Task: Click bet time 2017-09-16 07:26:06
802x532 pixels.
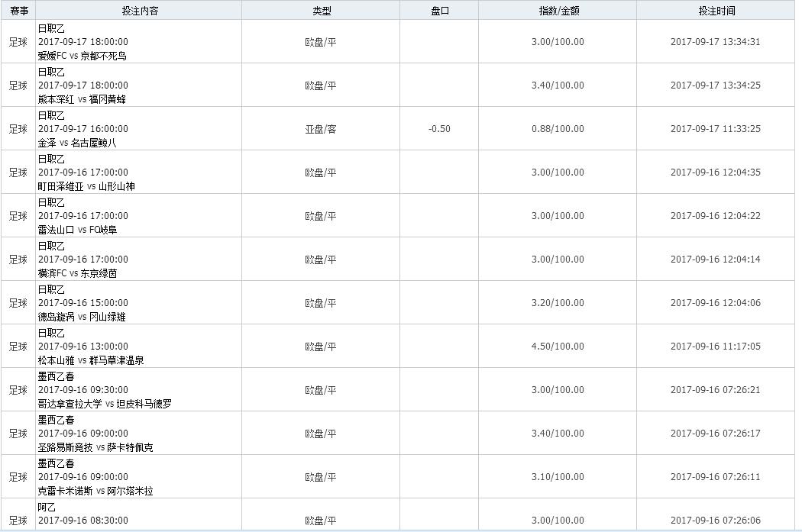Action: point(716,521)
